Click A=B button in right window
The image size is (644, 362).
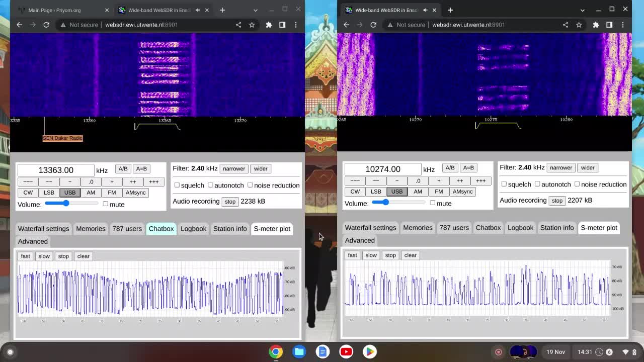click(x=468, y=168)
